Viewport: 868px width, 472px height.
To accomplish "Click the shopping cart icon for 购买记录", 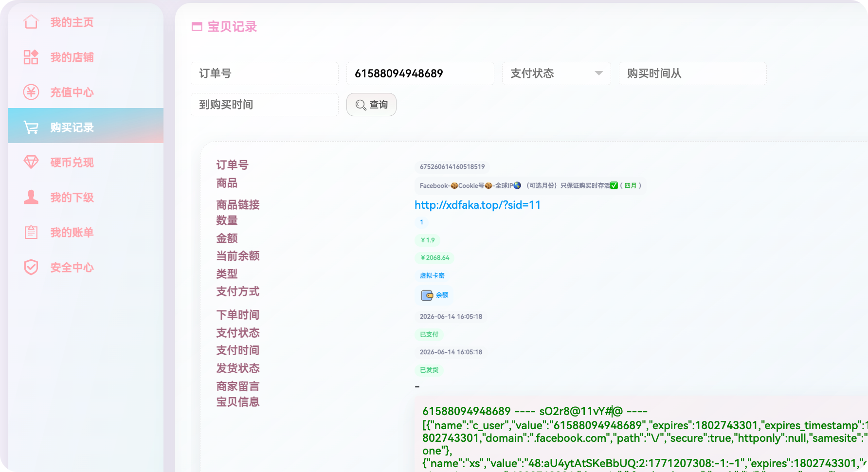I will coord(31,127).
